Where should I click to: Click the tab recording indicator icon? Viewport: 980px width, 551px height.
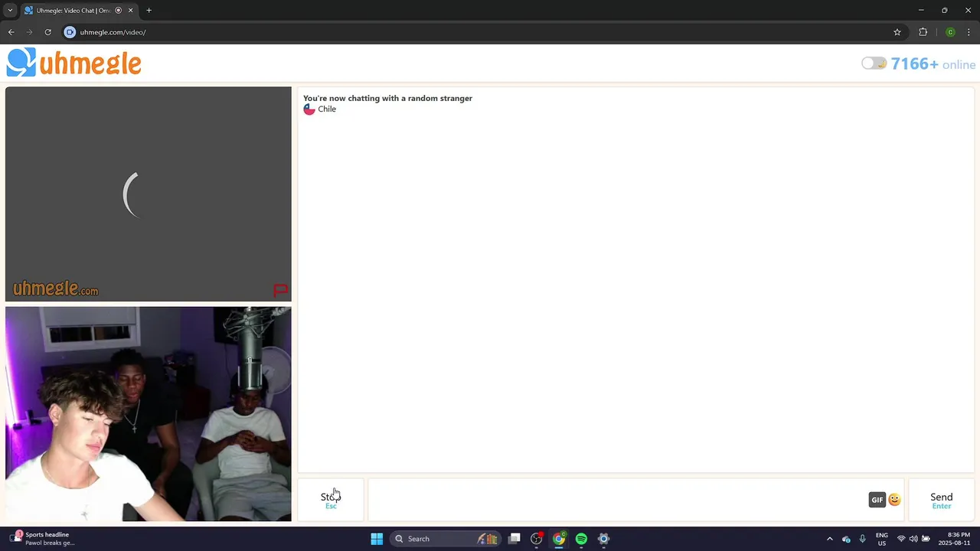click(118, 11)
